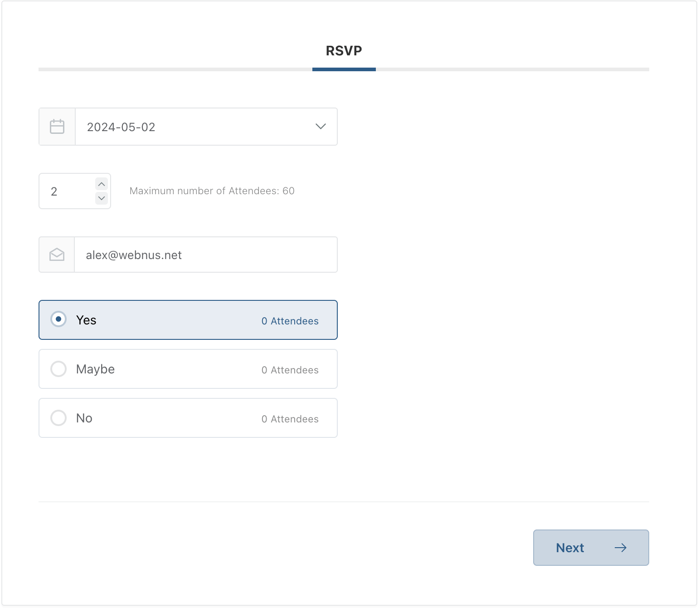Click the calendar icon beside date field
This screenshot has height=608, width=700.
(57, 127)
